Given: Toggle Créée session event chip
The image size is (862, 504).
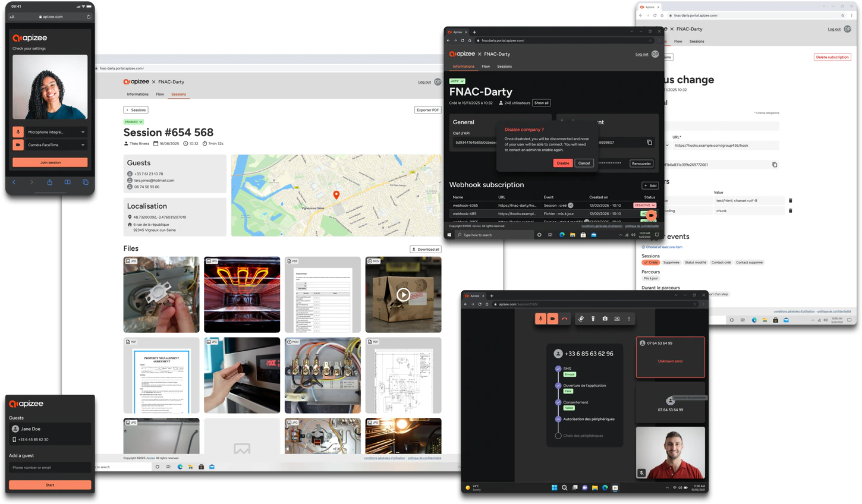Looking at the screenshot, I should tap(650, 263).
